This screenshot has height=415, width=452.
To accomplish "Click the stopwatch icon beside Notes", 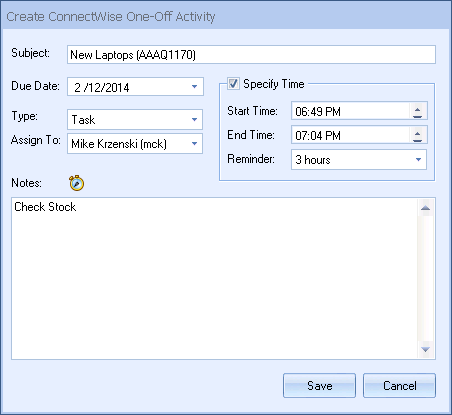I will tap(77, 183).
